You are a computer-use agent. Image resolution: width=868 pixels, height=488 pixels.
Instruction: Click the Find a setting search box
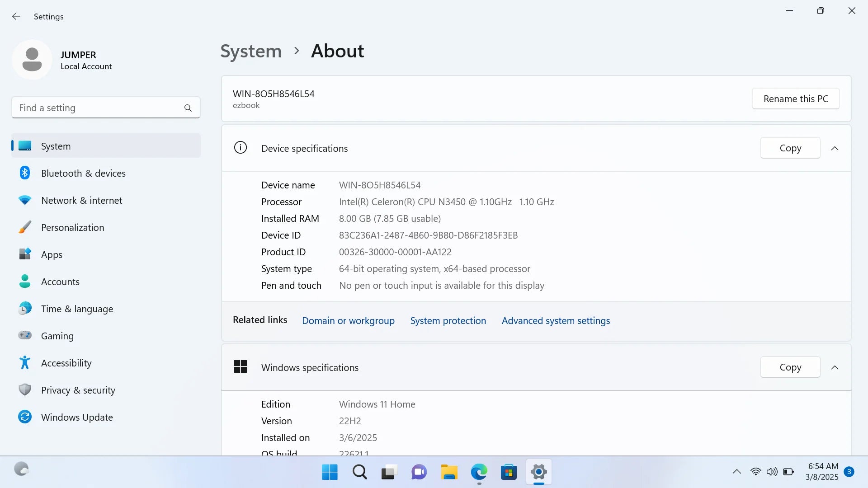coord(106,108)
